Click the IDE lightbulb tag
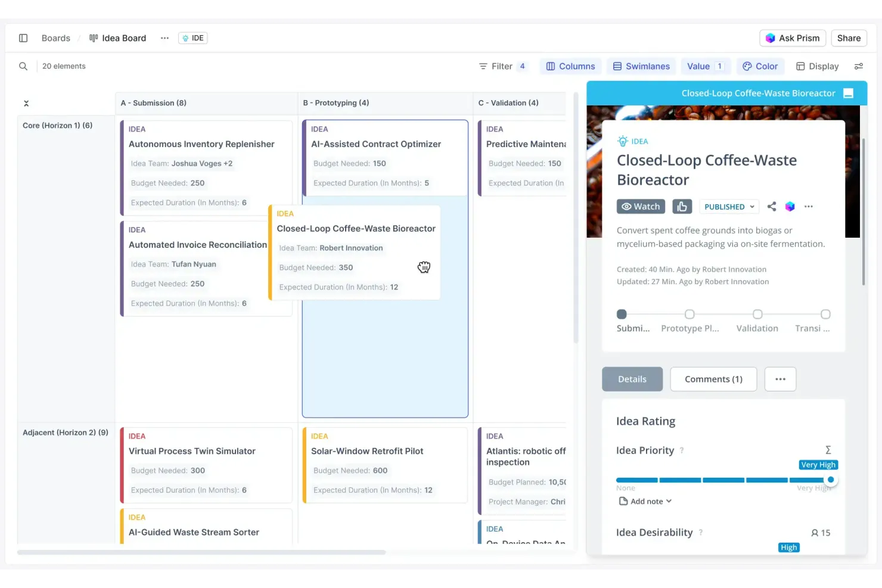This screenshot has height=588, width=882. [x=193, y=38]
